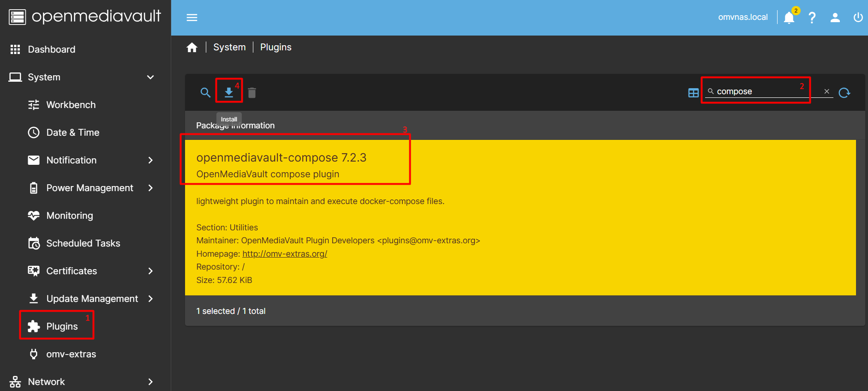The height and width of the screenshot is (391, 868).
Task: Click the System breadcrumb link
Action: 229,47
